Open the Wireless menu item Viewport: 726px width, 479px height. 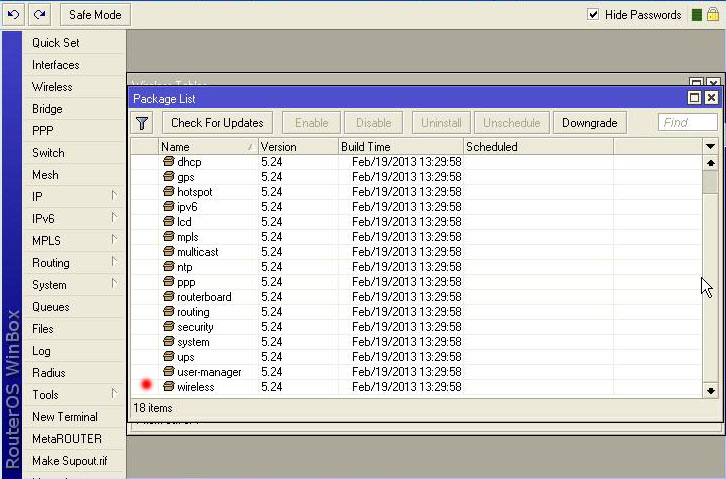(74, 87)
